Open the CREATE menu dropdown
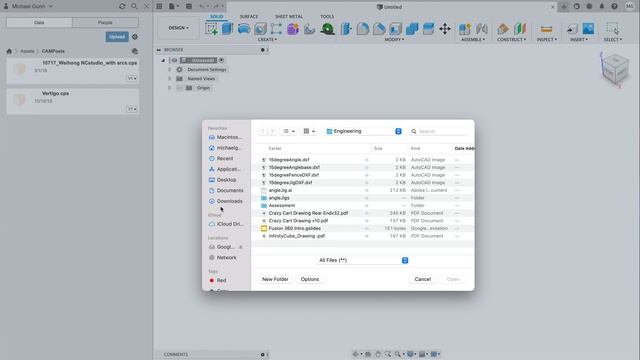Viewport: 640px width, 360px height. [267, 40]
